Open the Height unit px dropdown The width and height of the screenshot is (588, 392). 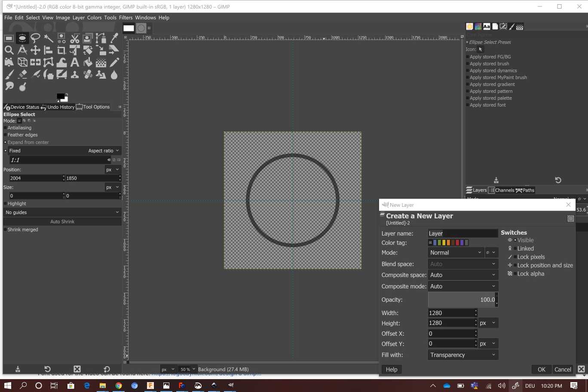(x=488, y=323)
